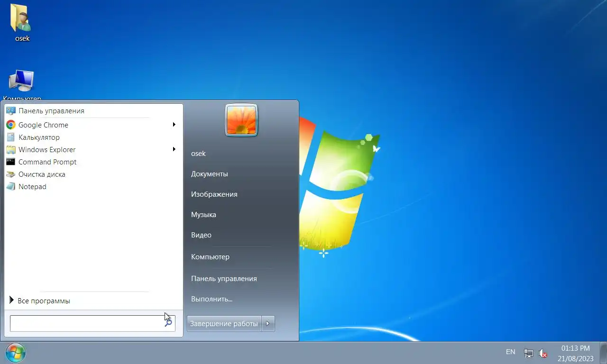
Task: Click the Show desktop strip on taskbar
Action: coord(603,353)
